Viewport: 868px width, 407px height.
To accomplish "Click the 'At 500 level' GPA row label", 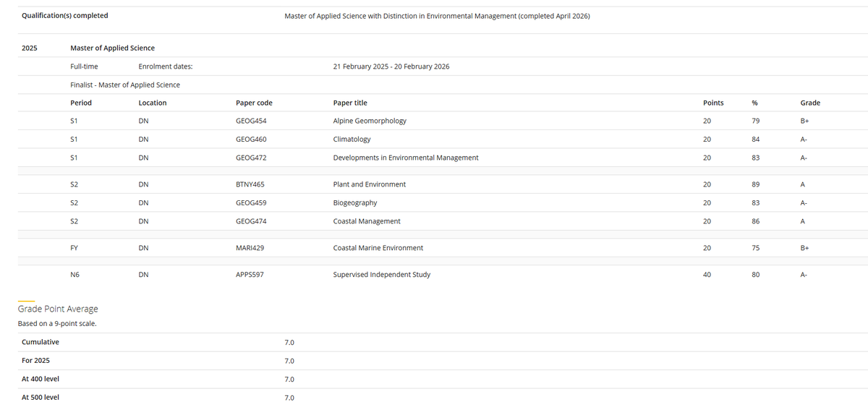I will click(x=41, y=397).
